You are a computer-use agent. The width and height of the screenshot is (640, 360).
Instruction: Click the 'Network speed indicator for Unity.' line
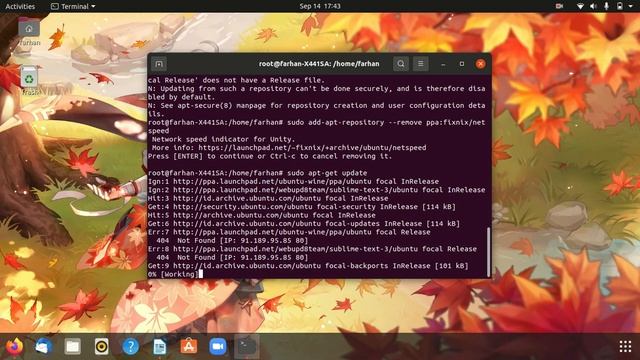223,139
